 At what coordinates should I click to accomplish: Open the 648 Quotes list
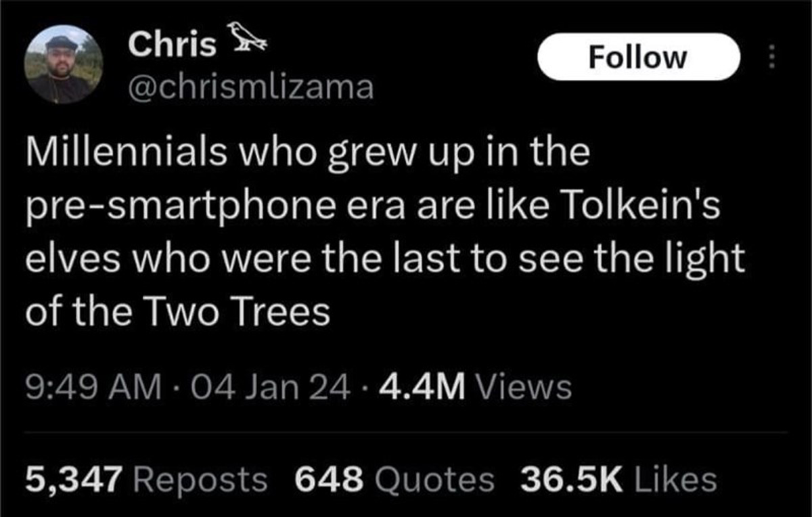click(394, 479)
